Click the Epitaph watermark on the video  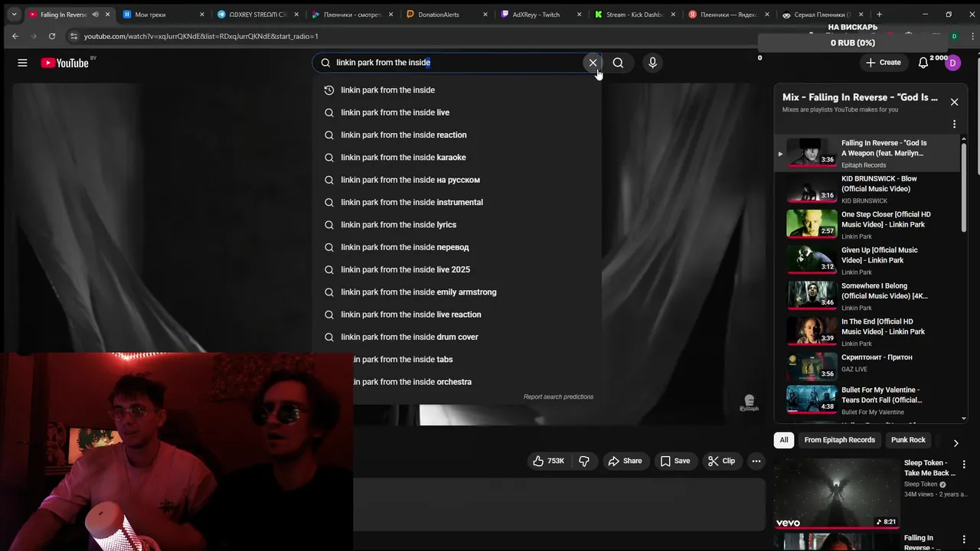click(749, 403)
